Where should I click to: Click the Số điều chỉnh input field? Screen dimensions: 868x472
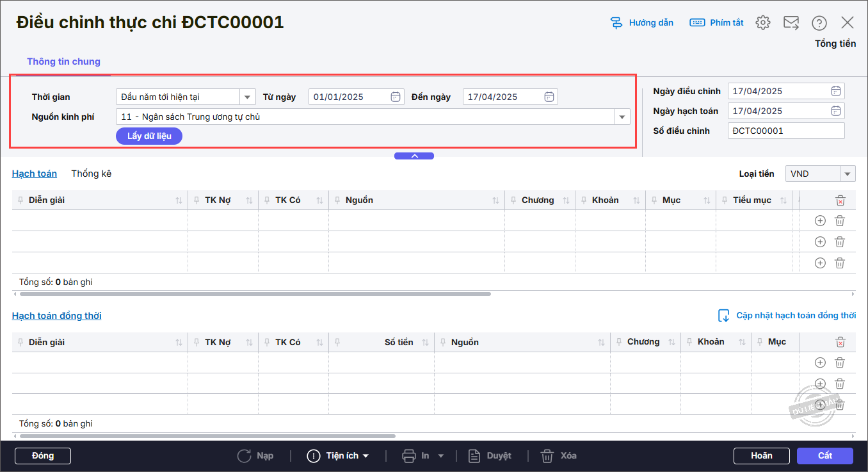coord(785,131)
